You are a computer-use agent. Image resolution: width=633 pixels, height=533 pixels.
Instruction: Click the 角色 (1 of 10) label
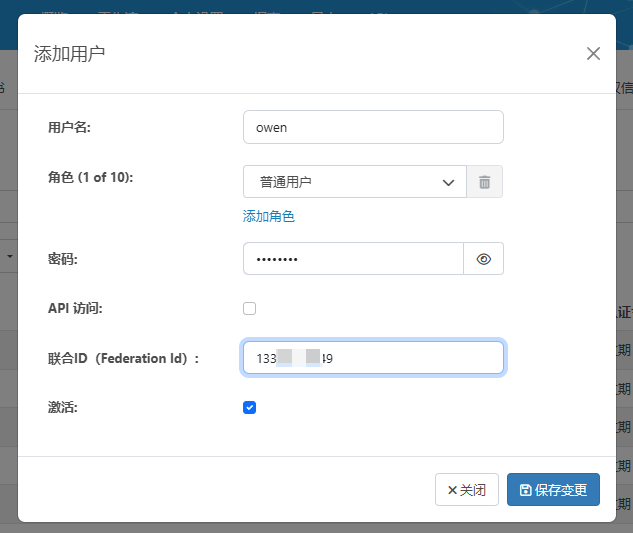91,177
